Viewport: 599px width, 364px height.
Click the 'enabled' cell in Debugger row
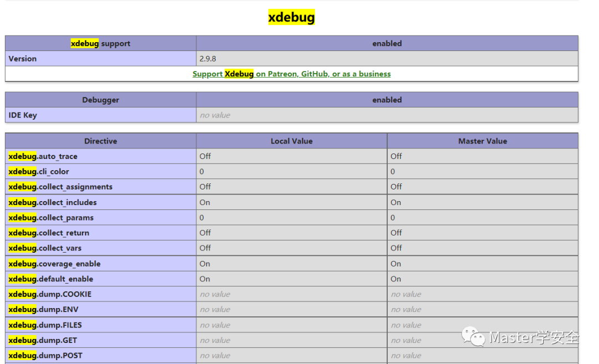click(x=387, y=100)
